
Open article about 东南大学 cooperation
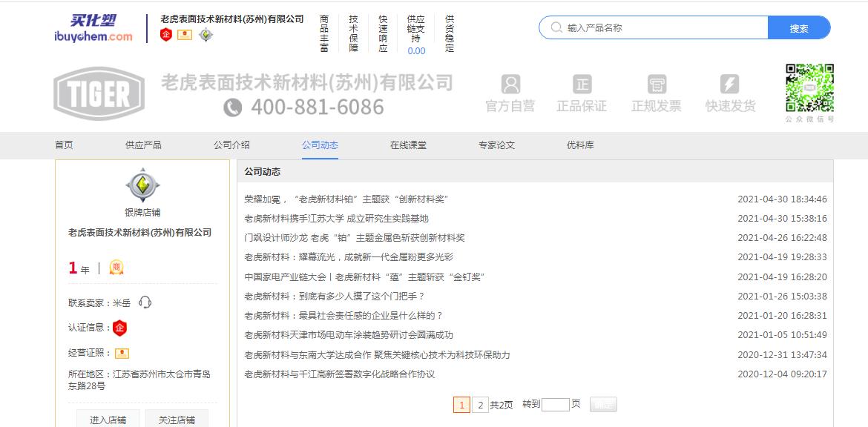377,355
